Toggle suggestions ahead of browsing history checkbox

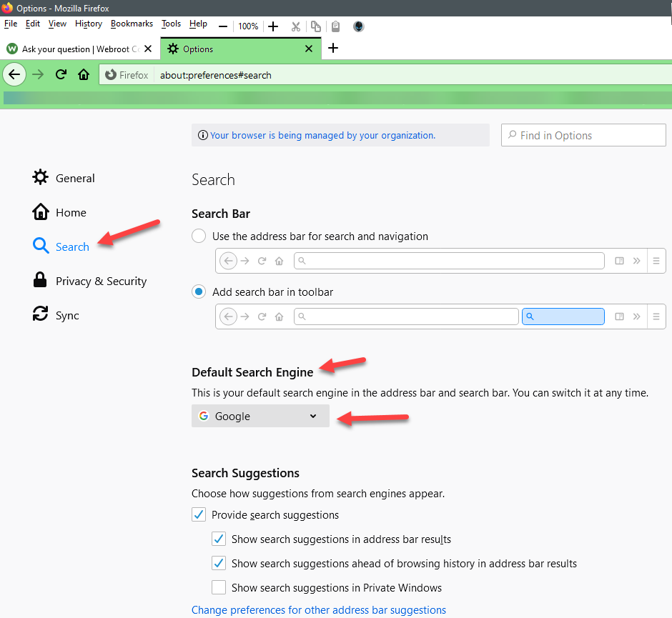pos(219,563)
